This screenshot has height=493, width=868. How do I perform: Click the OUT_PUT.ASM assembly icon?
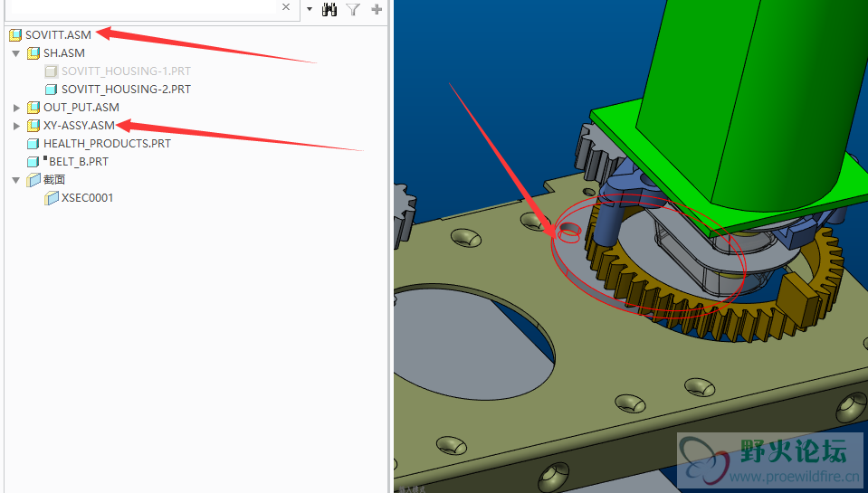coord(33,108)
